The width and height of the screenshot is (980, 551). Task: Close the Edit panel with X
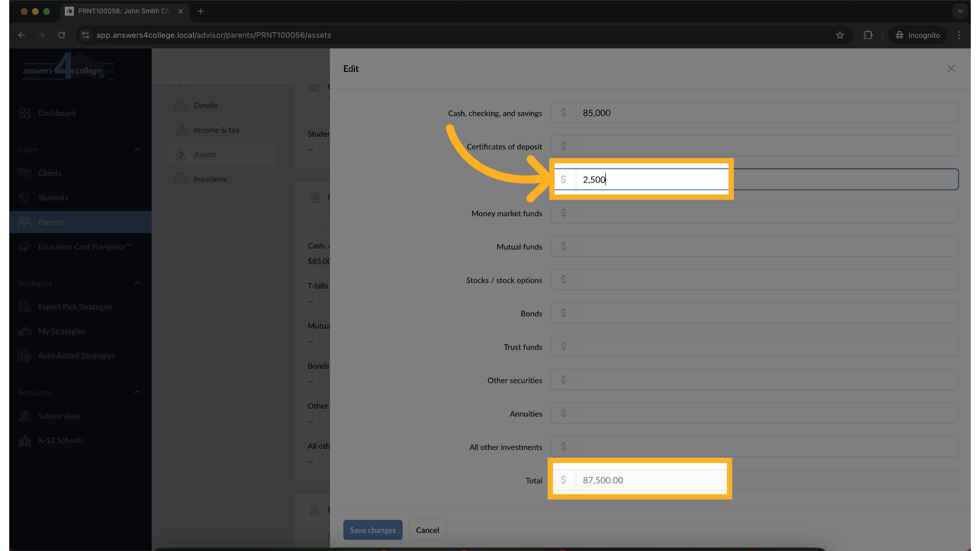point(951,68)
